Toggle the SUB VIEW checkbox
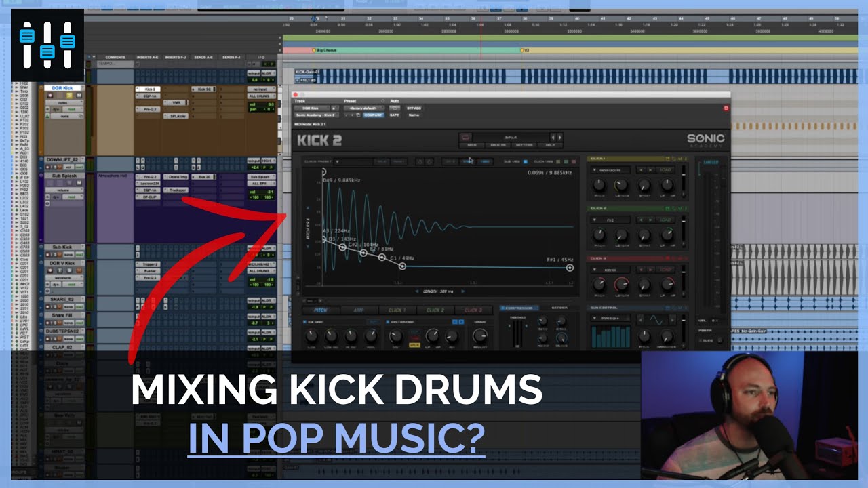 pyautogui.click(x=525, y=162)
